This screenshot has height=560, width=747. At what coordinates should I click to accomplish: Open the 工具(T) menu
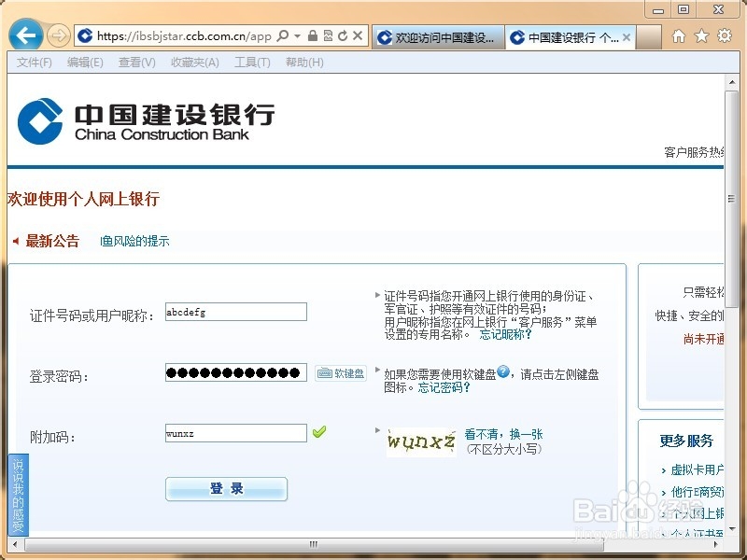(252, 63)
